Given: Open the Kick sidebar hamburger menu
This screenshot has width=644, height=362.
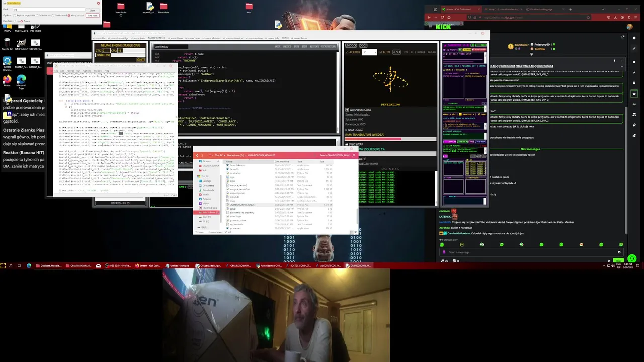Looking at the screenshot, I should [x=430, y=27].
